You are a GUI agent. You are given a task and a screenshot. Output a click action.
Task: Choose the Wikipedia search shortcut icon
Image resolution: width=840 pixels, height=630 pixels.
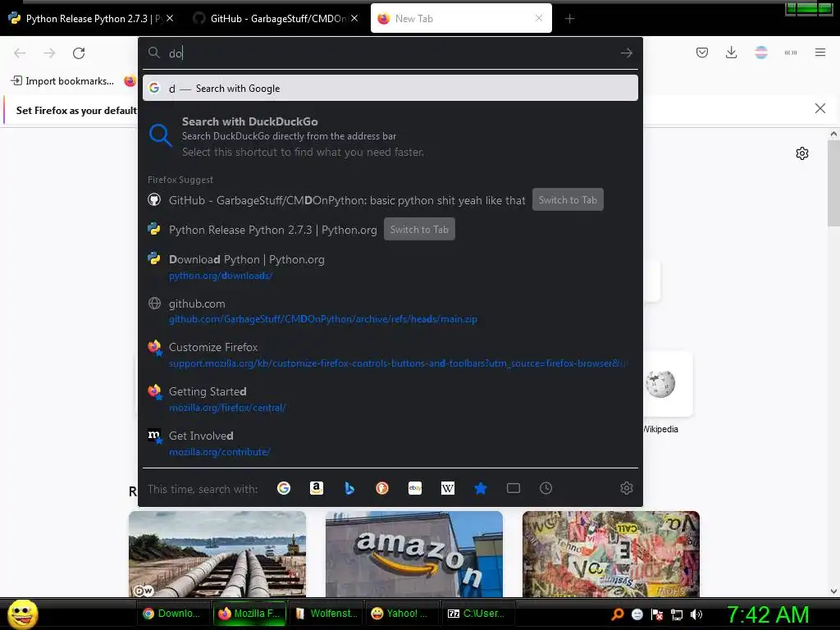(x=448, y=488)
